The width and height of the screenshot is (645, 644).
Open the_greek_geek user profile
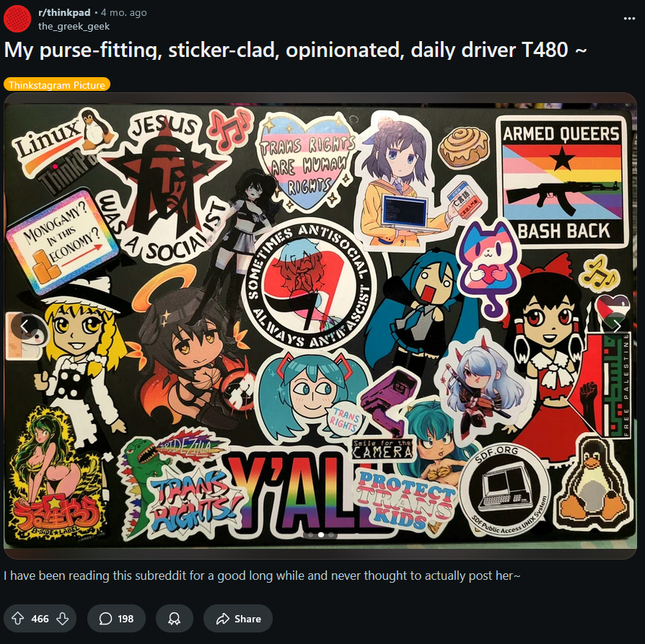(x=74, y=26)
